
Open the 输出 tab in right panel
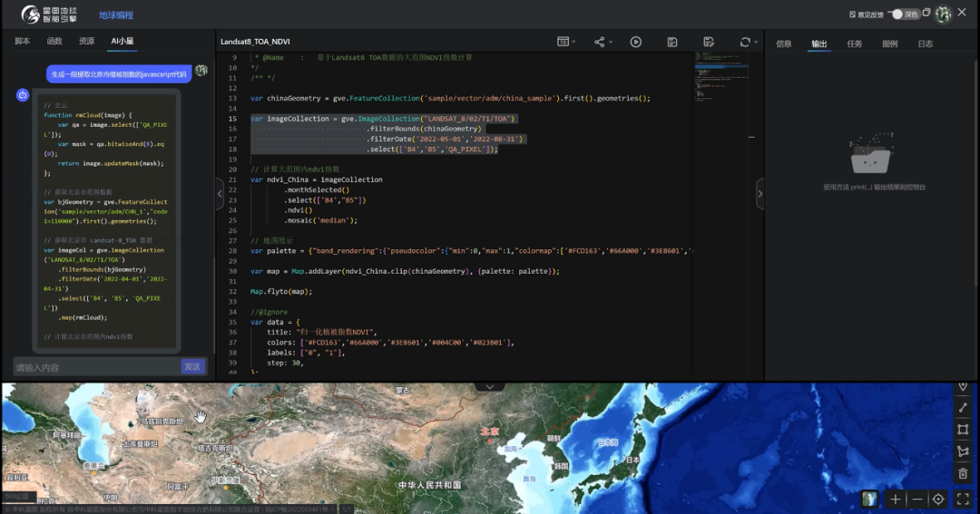[x=818, y=44]
